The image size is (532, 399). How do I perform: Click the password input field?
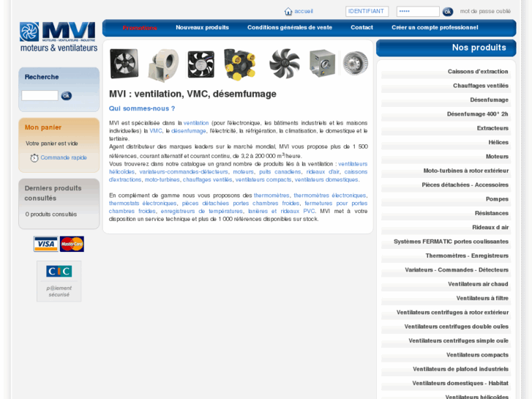click(x=418, y=11)
